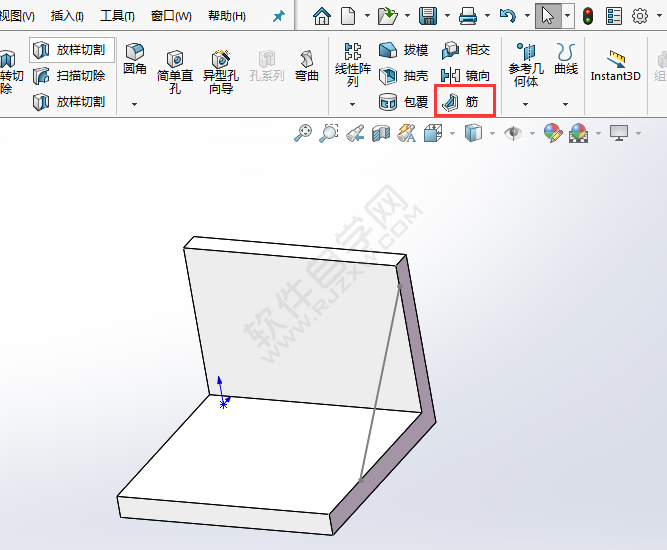
Task: Expand the Print dropdown arrow
Action: [x=487, y=16]
